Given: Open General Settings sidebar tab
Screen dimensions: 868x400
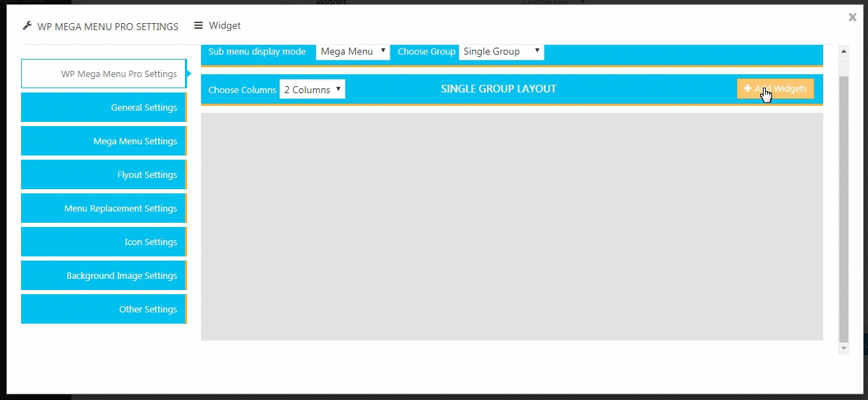Looking at the screenshot, I should tap(104, 107).
